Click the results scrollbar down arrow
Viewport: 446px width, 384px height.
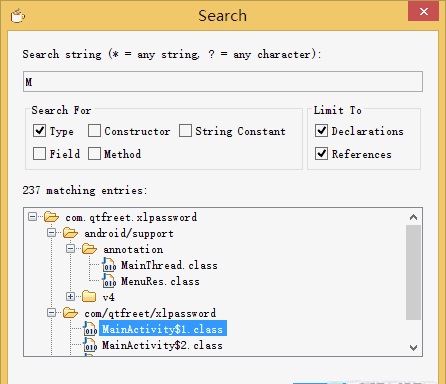click(x=413, y=348)
